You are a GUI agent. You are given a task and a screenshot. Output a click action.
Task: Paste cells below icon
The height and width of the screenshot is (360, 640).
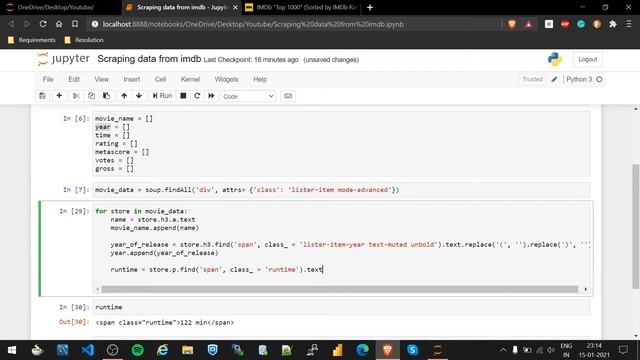click(x=107, y=96)
